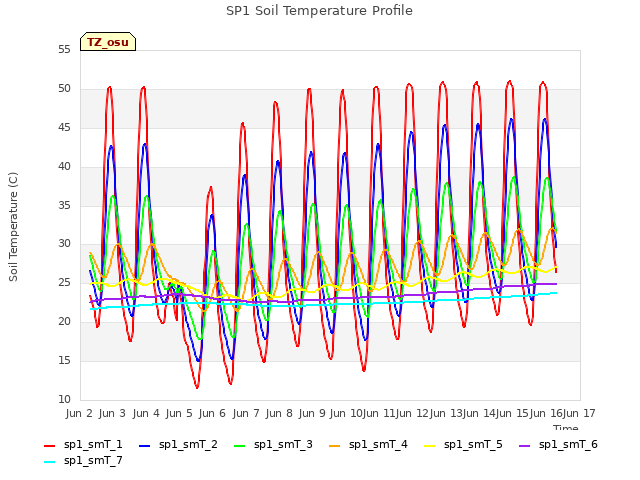Viewport: 640px width, 480px height.
Task: Click the orange sp1_smT_4 legend swatch
Action: click(335, 446)
